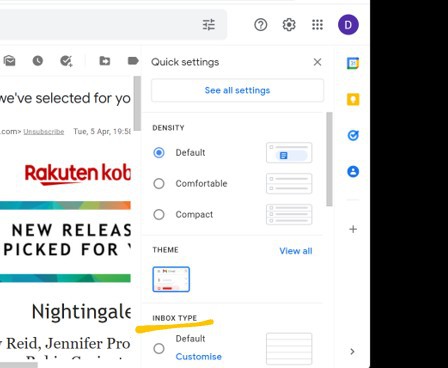
Task: Select Default density radio button
Action: (x=159, y=153)
